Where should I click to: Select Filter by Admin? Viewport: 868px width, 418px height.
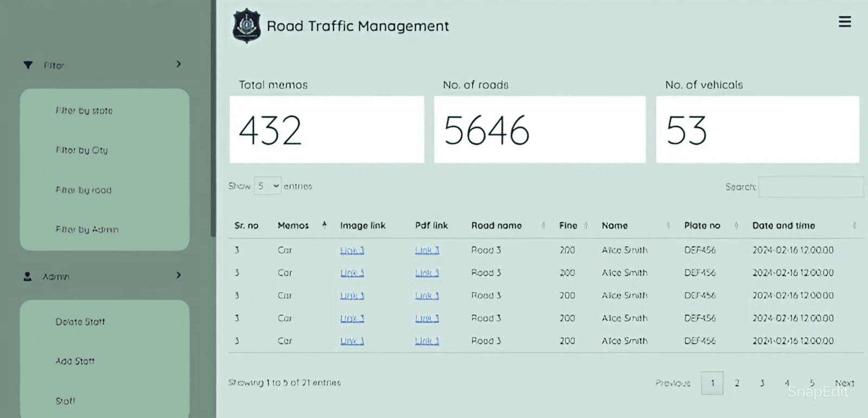coord(87,230)
